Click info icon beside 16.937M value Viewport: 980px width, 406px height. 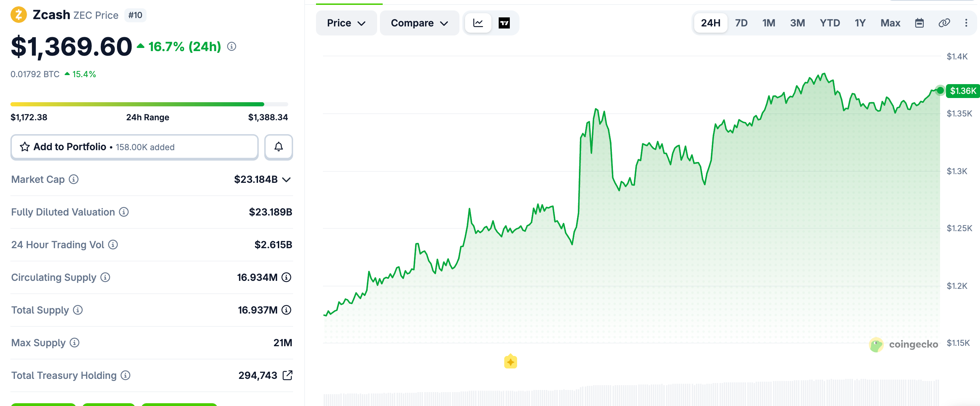point(286,310)
